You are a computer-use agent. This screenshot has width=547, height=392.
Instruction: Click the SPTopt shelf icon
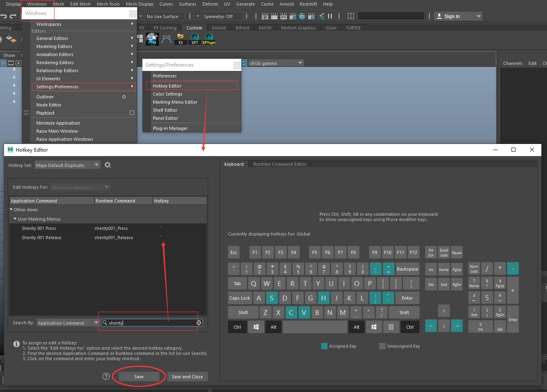click(x=209, y=39)
